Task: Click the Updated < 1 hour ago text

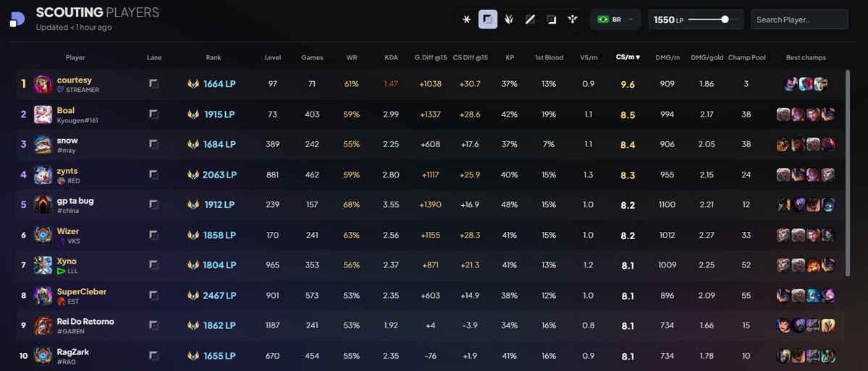Action: coord(74,27)
